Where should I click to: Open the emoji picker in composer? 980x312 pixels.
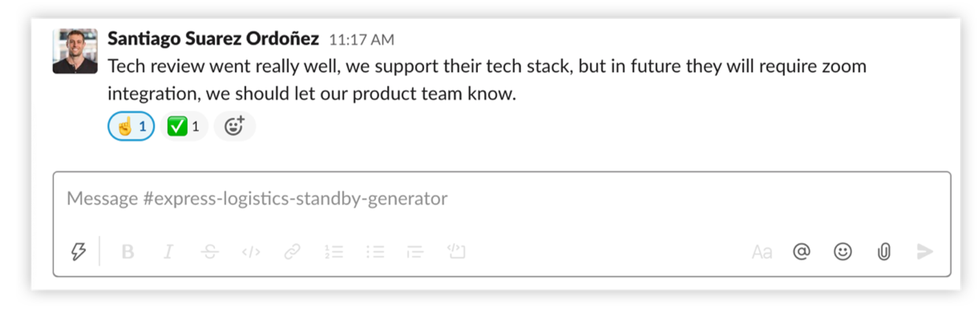click(843, 251)
